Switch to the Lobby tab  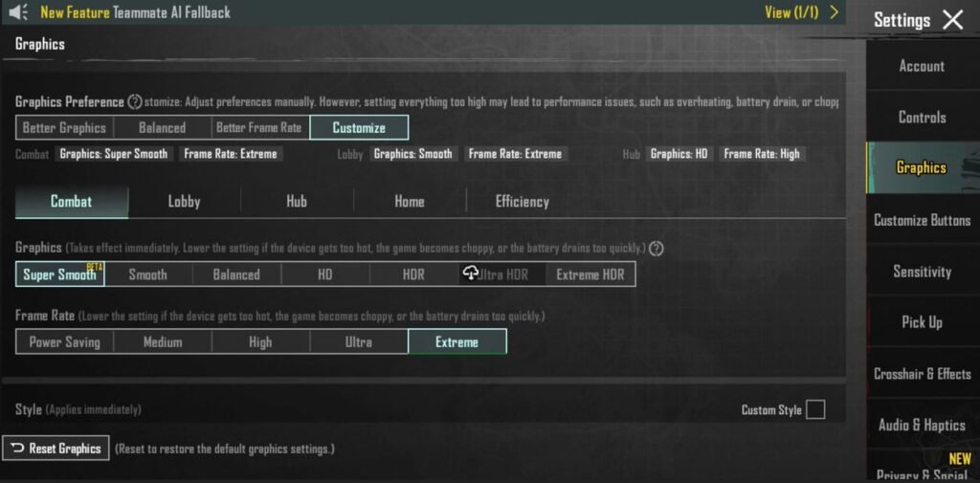(184, 202)
